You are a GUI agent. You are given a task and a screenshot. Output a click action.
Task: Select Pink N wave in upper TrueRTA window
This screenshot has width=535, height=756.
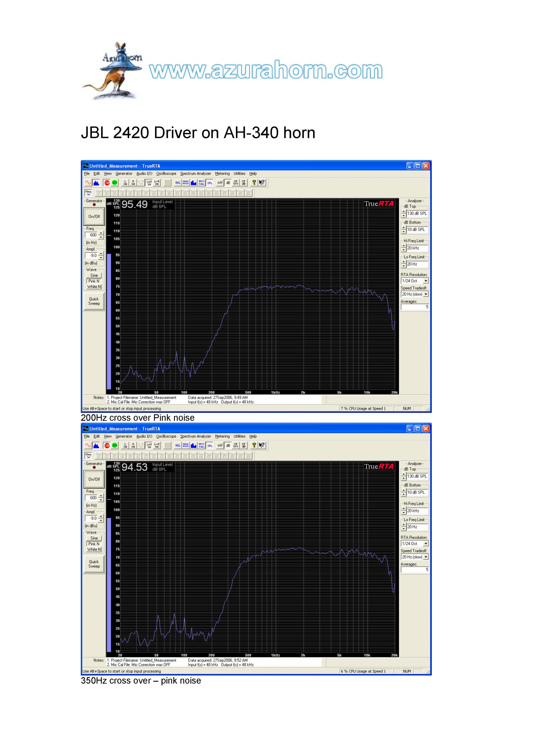[x=94, y=281]
